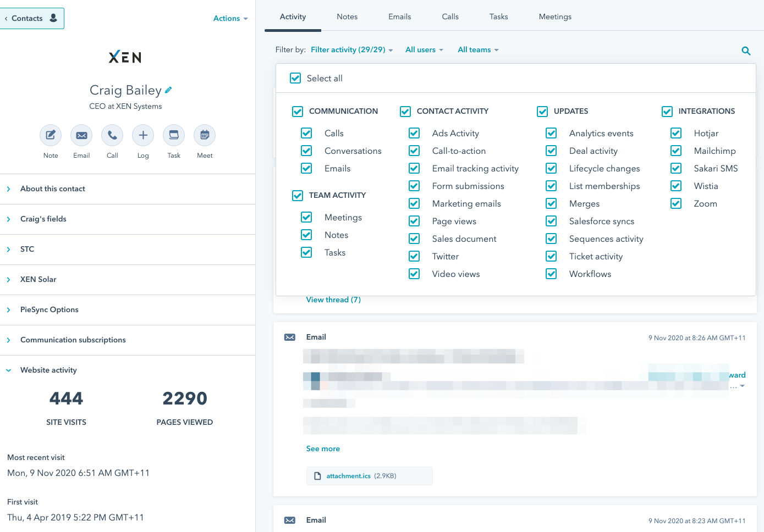Screen dimensions: 764x532
Task: Click the Log activity plus icon
Action: 143,135
